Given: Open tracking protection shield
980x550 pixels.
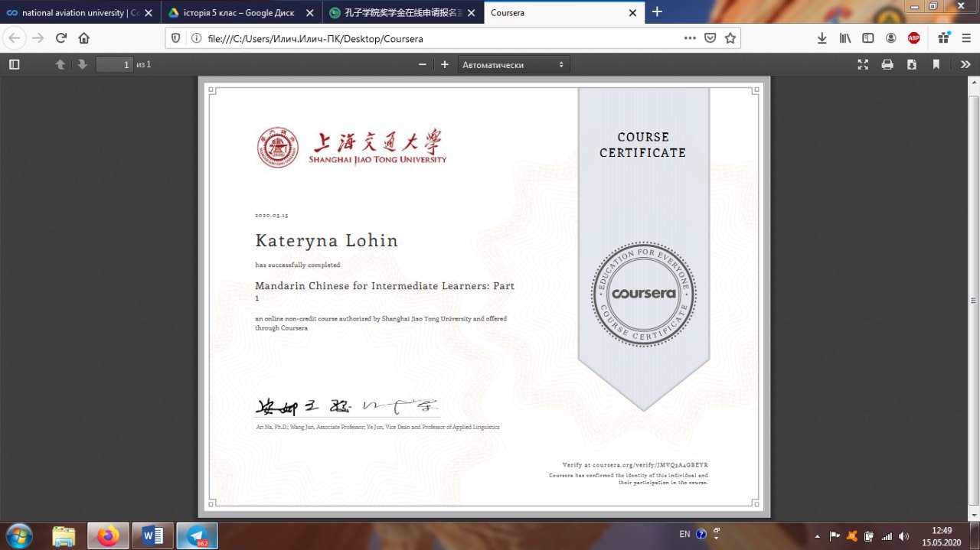Looking at the screenshot, I should pyautogui.click(x=176, y=38).
